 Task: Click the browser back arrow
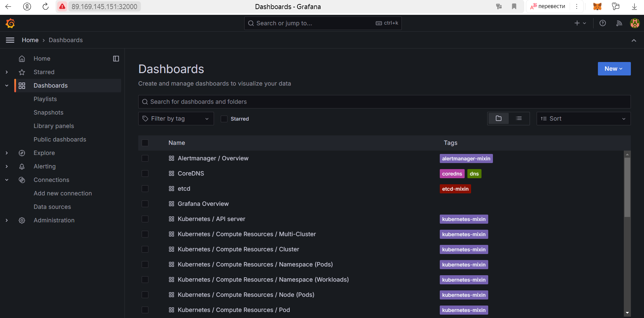8,6
